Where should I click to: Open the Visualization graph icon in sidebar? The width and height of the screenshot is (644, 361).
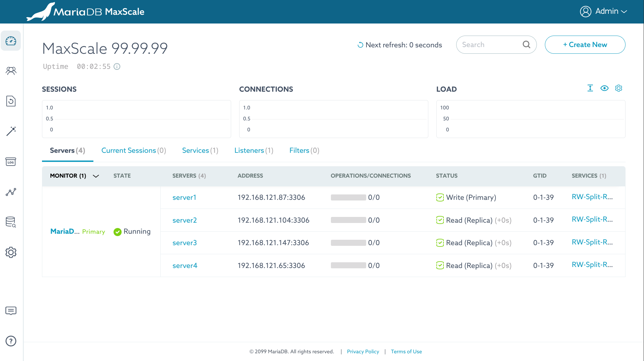click(x=11, y=192)
